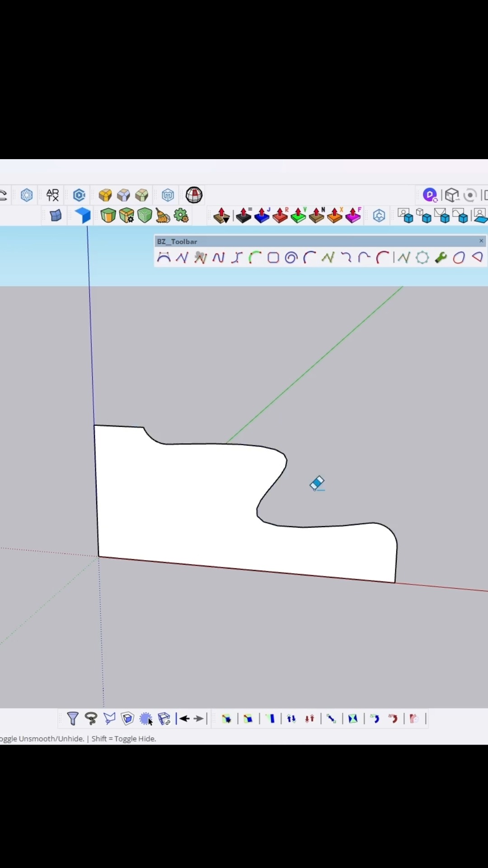Select the spiral curve tool in BZ_Toolbar

pos(291,258)
